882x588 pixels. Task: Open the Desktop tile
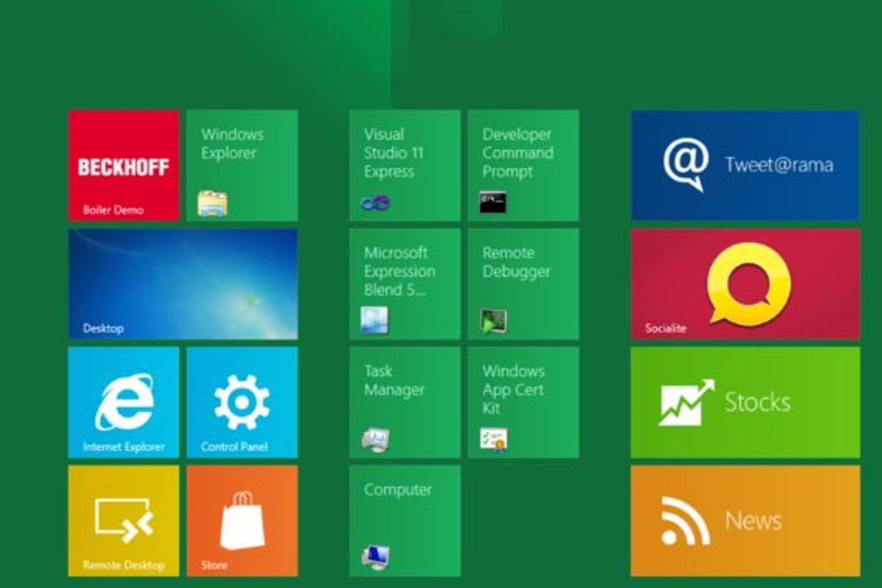(x=184, y=284)
